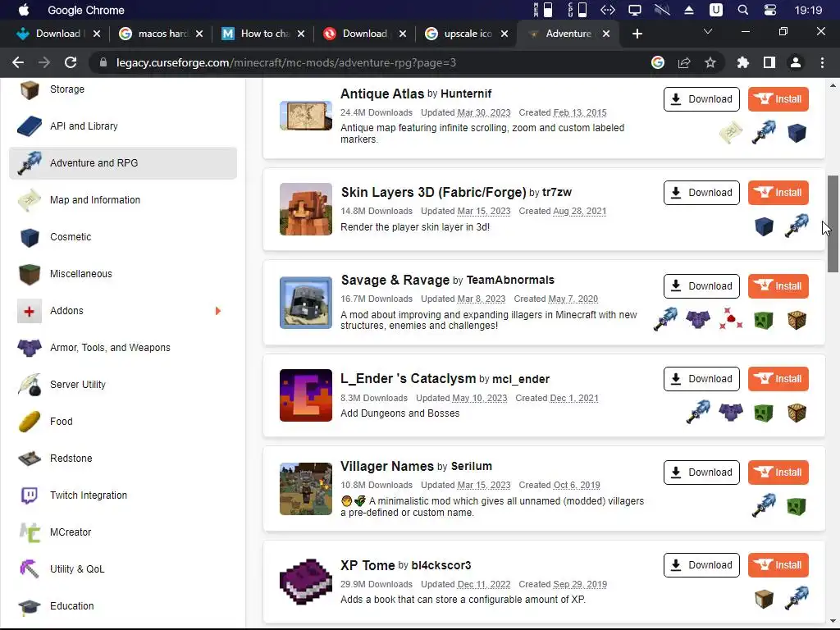Viewport: 840px width, 630px height.
Task: Click the creeper tag on Villager Names
Action: [x=797, y=506]
